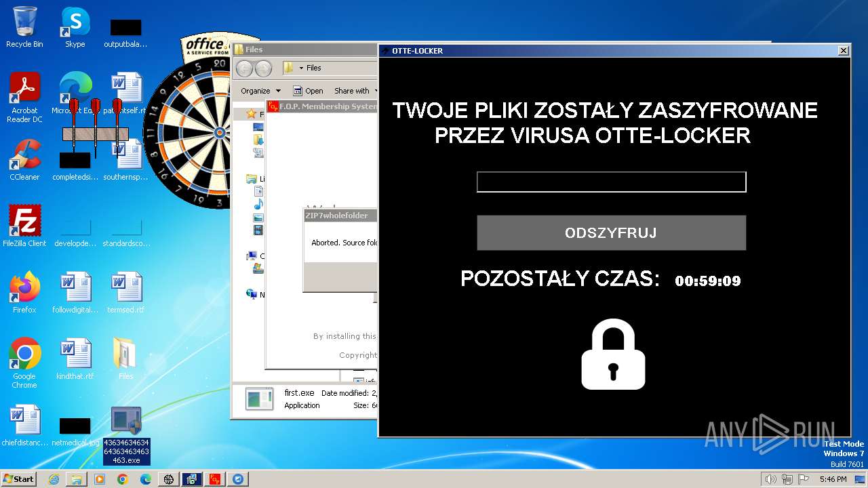Image resolution: width=868 pixels, height=488 pixels.
Task: Select the southernsp document icon
Action: coord(125,160)
